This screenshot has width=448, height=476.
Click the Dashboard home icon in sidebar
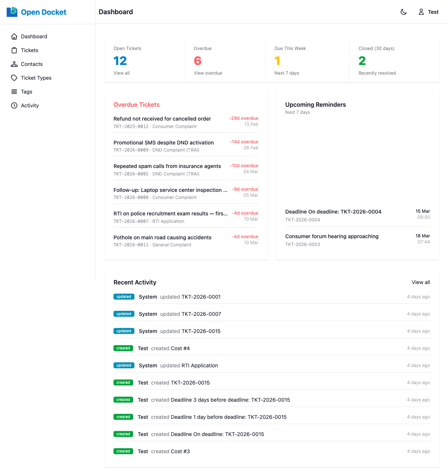click(x=14, y=37)
